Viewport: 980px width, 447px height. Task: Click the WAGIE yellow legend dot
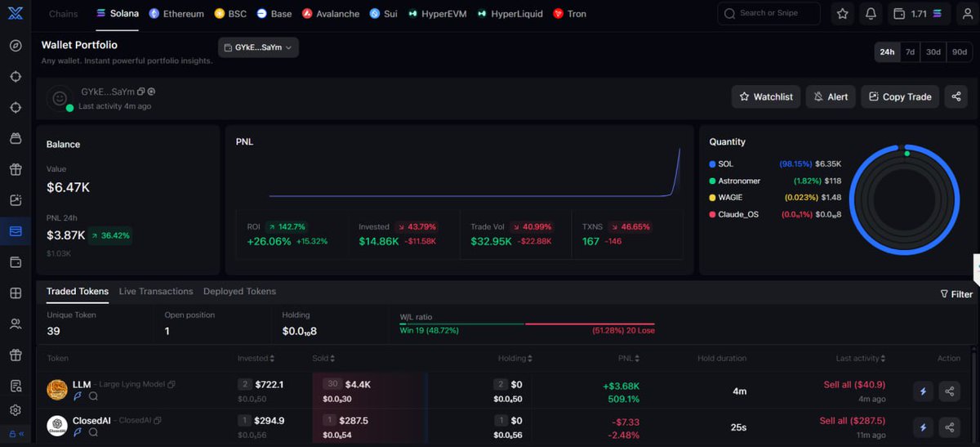click(712, 198)
